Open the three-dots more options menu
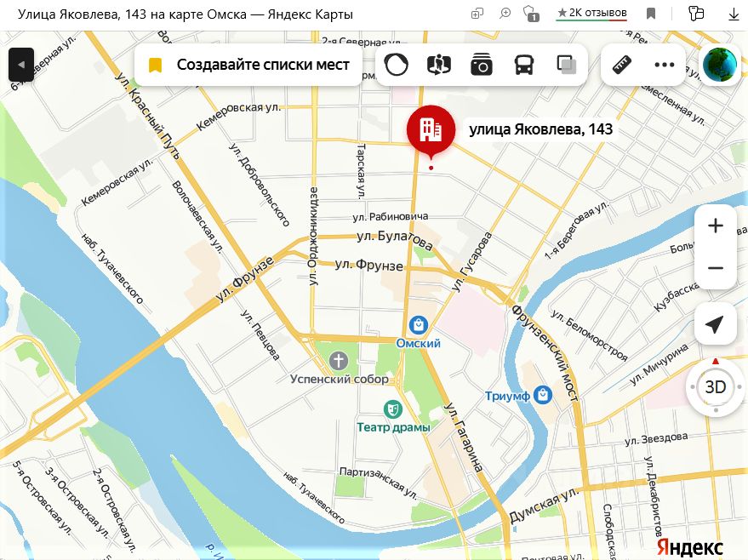 664,65
